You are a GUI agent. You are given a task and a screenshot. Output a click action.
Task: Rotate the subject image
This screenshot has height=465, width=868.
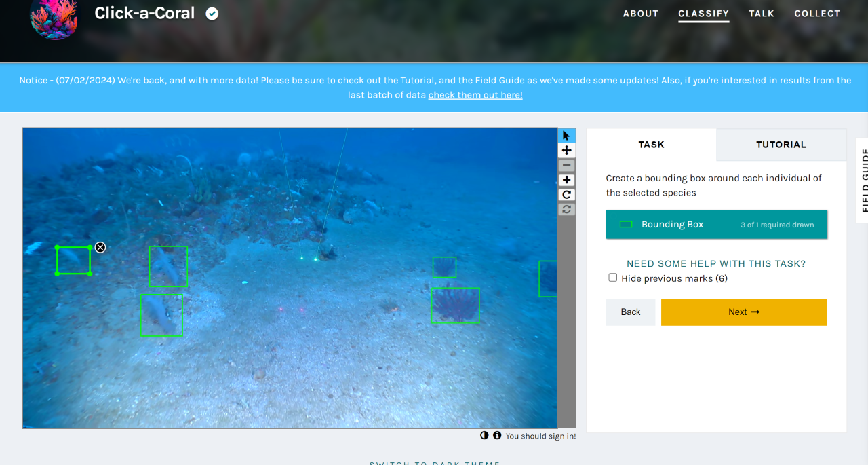point(566,195)
